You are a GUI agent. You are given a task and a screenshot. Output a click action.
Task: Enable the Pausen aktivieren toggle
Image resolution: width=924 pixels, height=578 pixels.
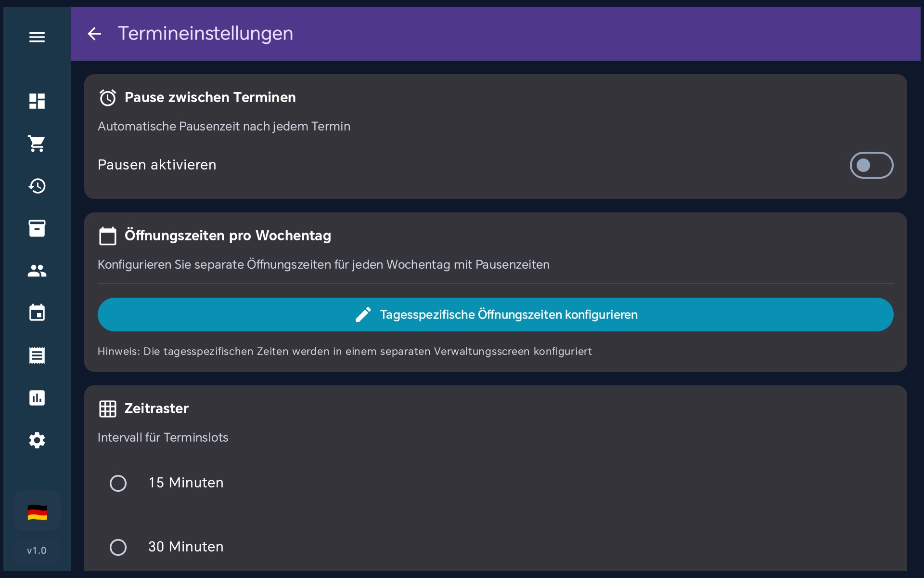(872, 165)
